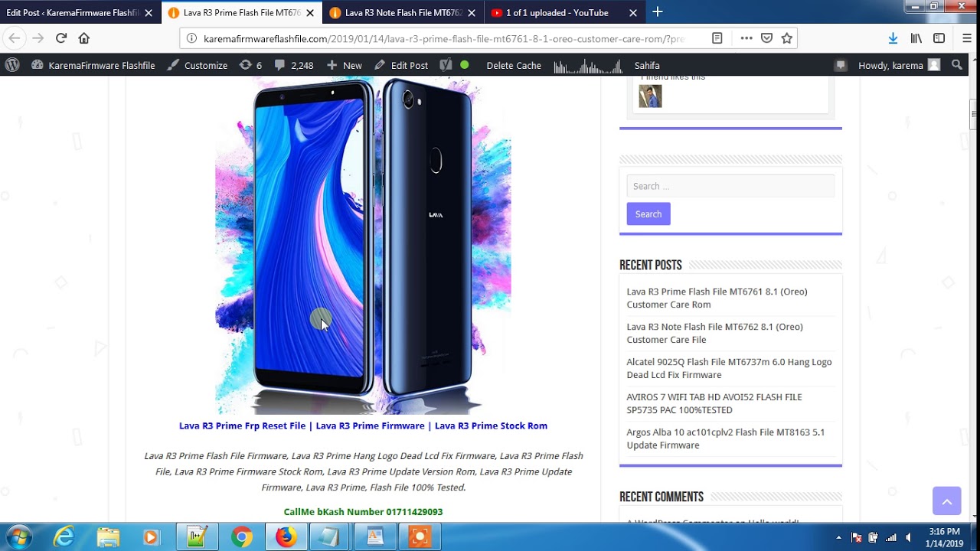This screenshot has width=980, height=551.
Task: Click the friend profile thumbnail
Action: (650, 96)
